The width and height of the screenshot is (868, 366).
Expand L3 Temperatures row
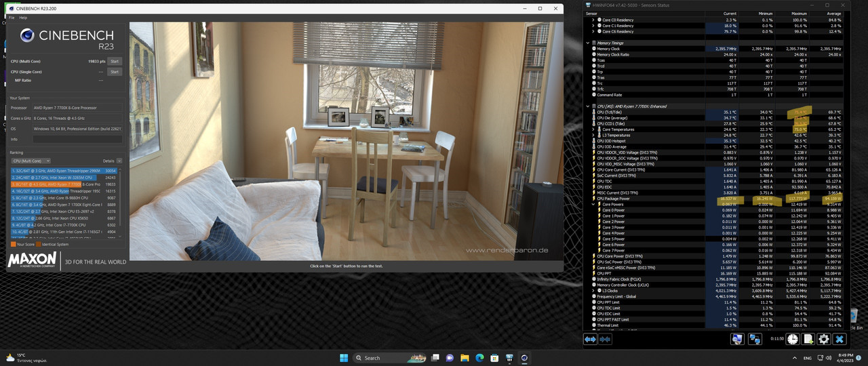tap(593, 135)
